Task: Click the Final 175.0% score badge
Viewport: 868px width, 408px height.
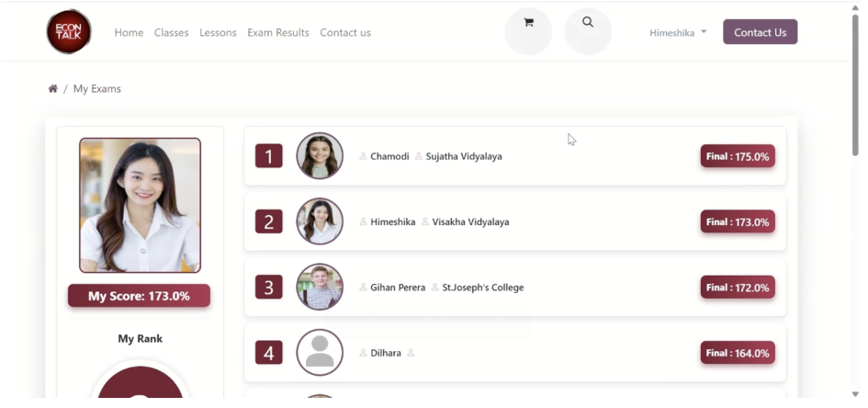Action: (x=738, y=156)
